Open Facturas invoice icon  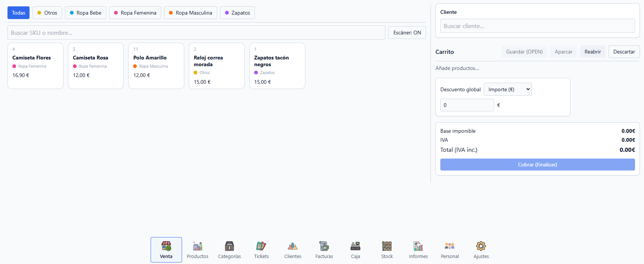(x=324, y=246)
